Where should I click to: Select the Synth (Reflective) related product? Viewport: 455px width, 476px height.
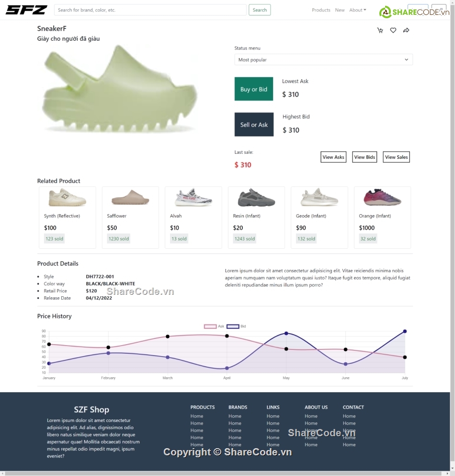point(68,217)
